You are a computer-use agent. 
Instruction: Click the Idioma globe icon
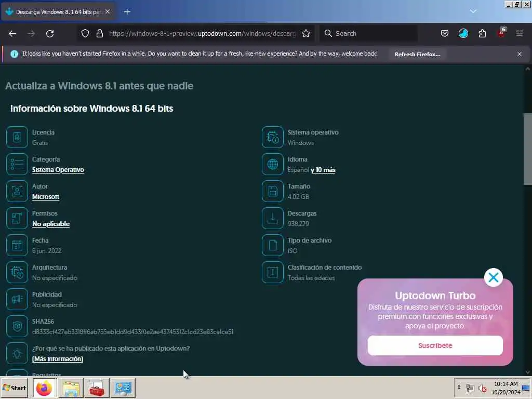point(272,164)
